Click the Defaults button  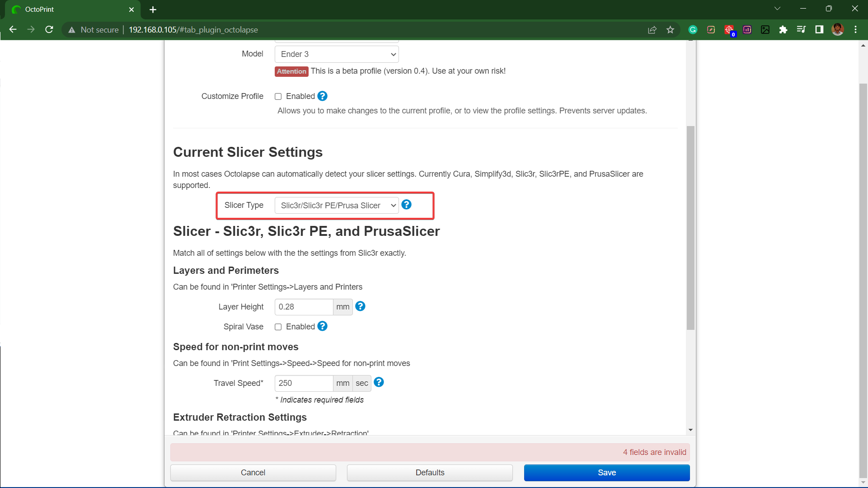click(430, 473)
